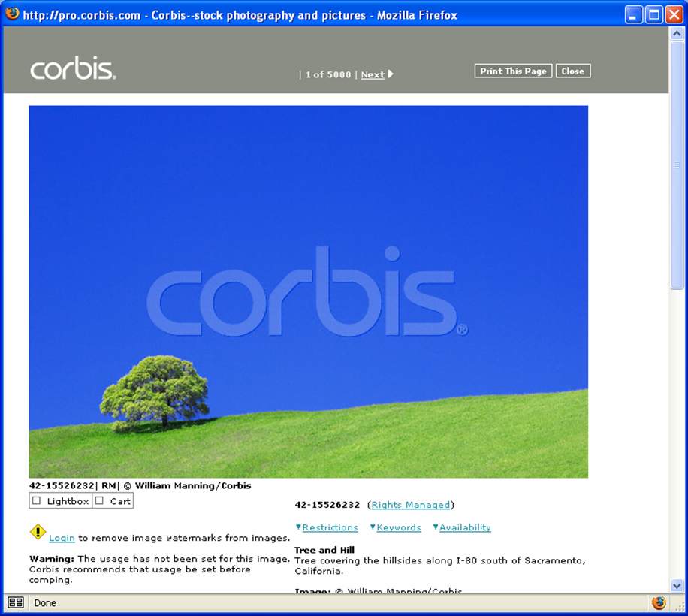
Task: Click the Tree and Hill preview image
Action: [308, 291]
